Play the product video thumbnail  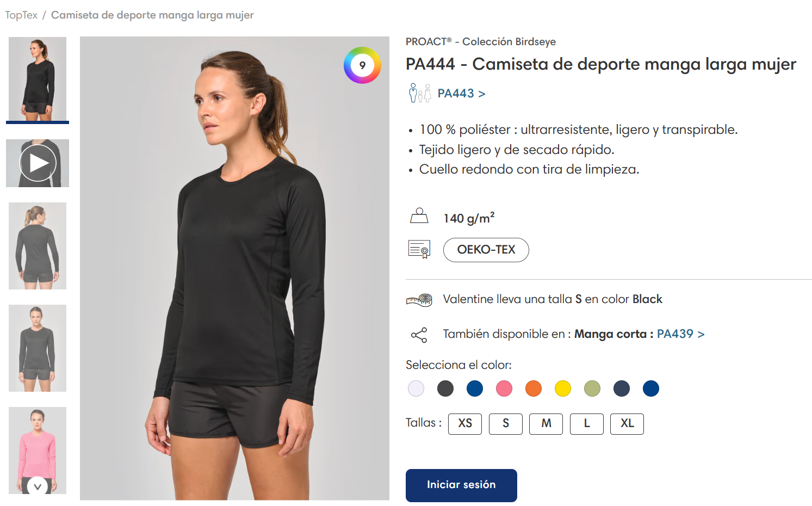(38, 163)
